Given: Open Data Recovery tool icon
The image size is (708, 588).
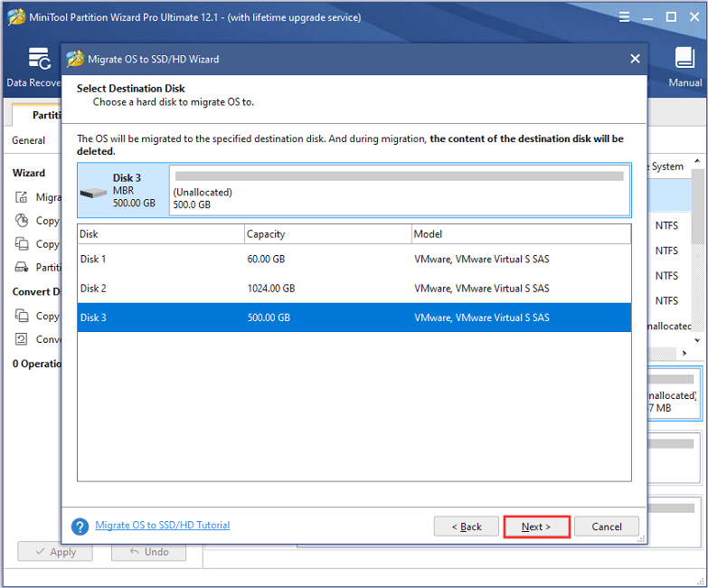Looking at the screenshot, I should (x=39, y=59).
